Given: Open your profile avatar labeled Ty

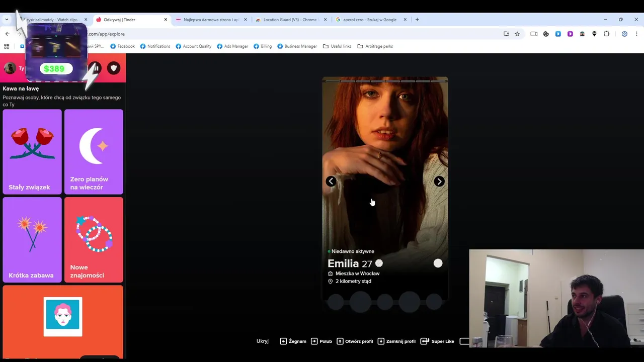Looking at the screenshot, I should [10, 68].
